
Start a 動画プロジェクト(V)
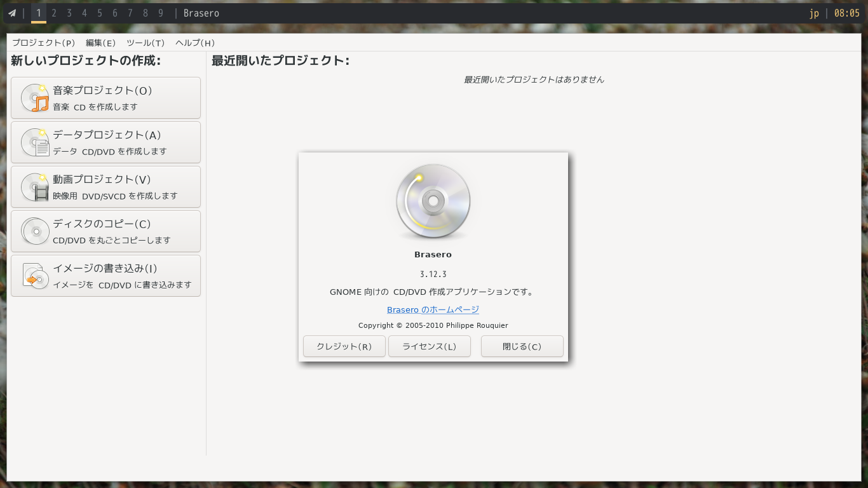click(x=105, y=187)
